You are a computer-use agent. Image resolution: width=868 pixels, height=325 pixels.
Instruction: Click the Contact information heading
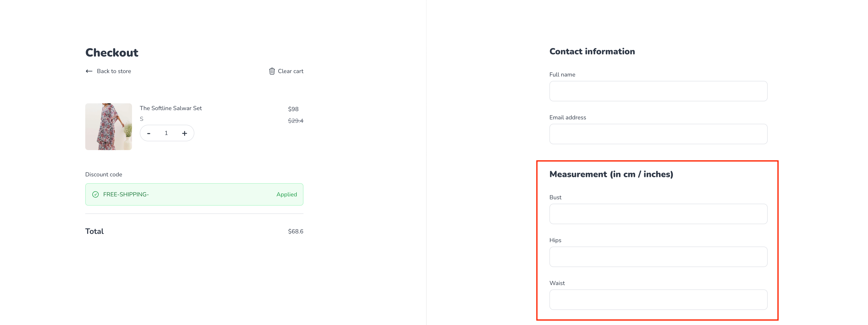pos(592,51)
